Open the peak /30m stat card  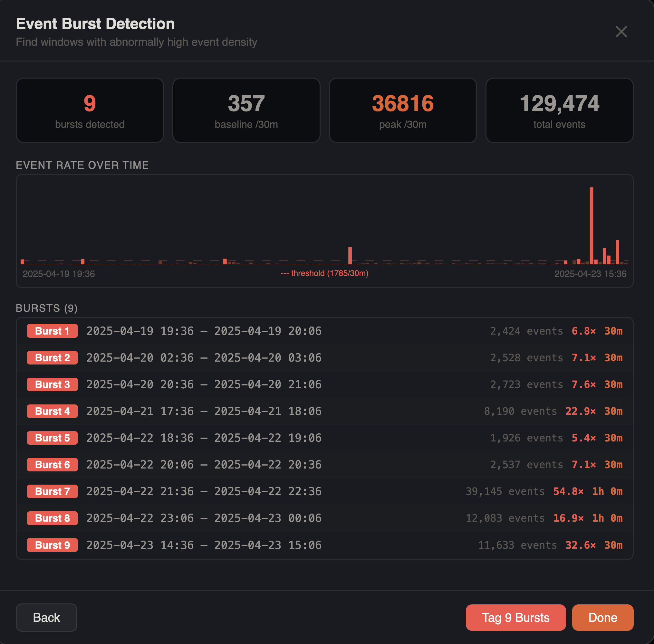[403, 110]
